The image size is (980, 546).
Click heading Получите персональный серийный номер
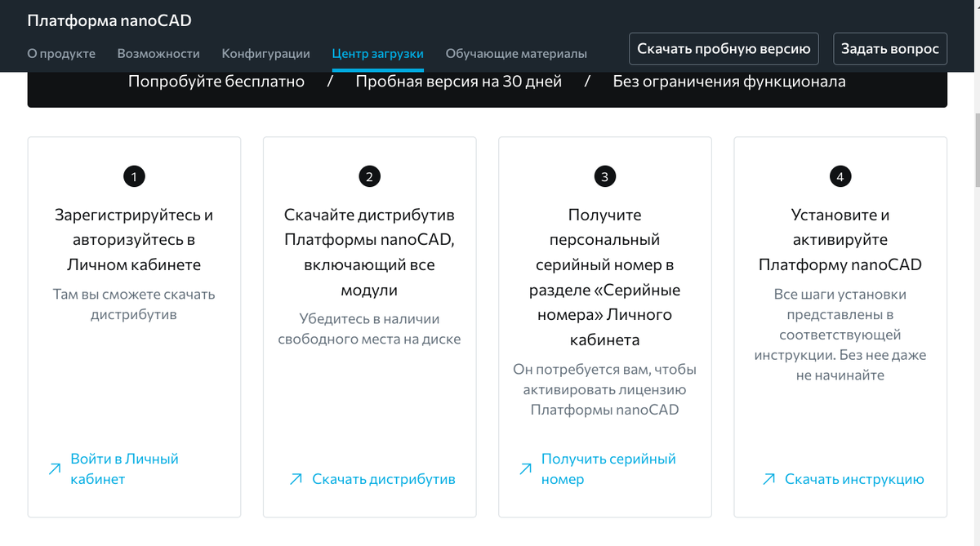[605, 277]
